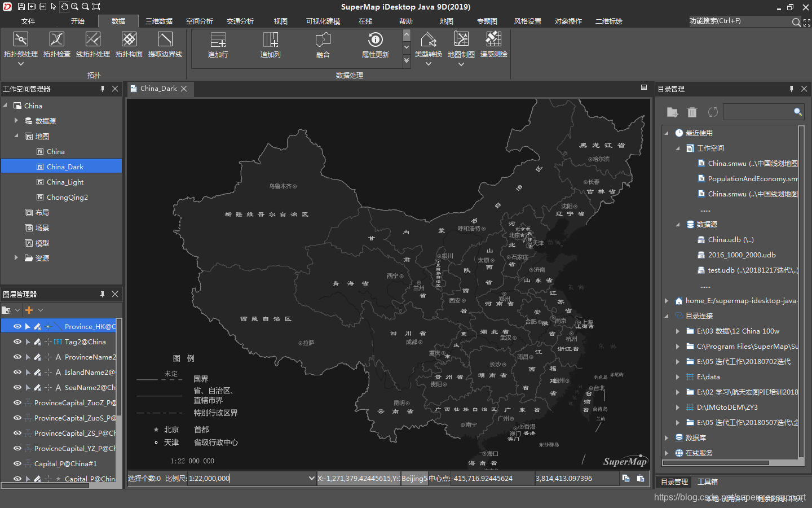Open 拓扑预处理 topology preprocessing tool
Image resolution: width=812 pixels, height=508 pixels.
coord(21,45)
